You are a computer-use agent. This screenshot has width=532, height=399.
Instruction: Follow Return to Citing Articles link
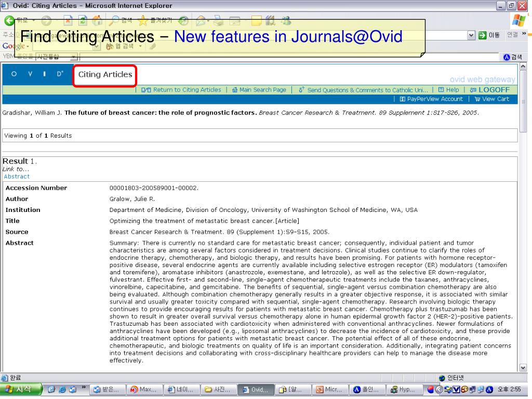click(x=181, y=90)
